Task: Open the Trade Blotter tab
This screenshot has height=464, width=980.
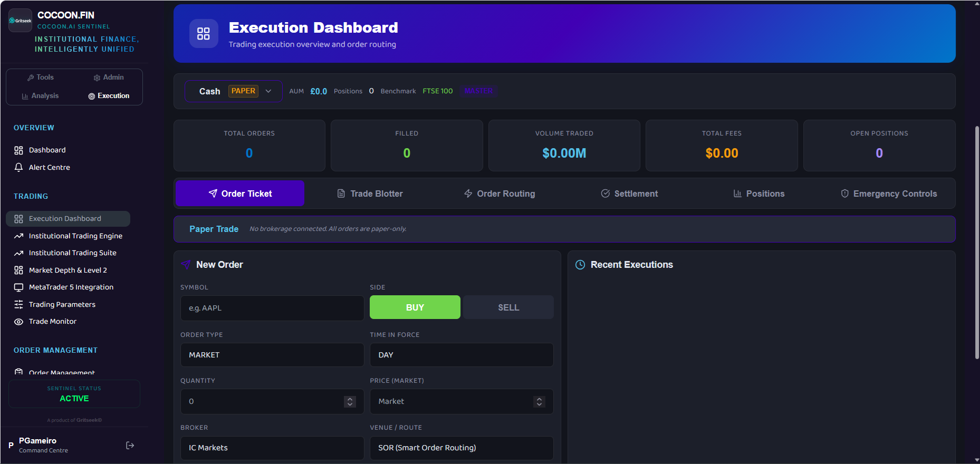Action: [370, 194]
